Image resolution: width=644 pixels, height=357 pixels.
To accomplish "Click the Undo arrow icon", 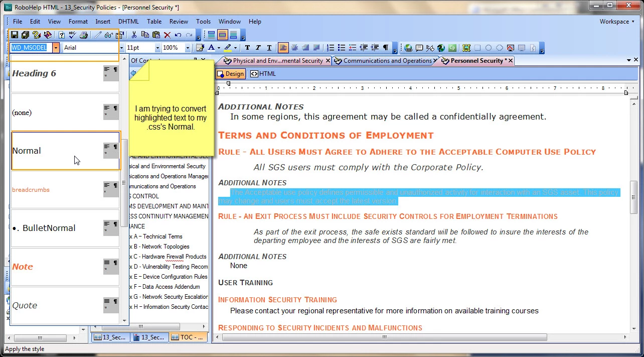I will click(178, 35).
